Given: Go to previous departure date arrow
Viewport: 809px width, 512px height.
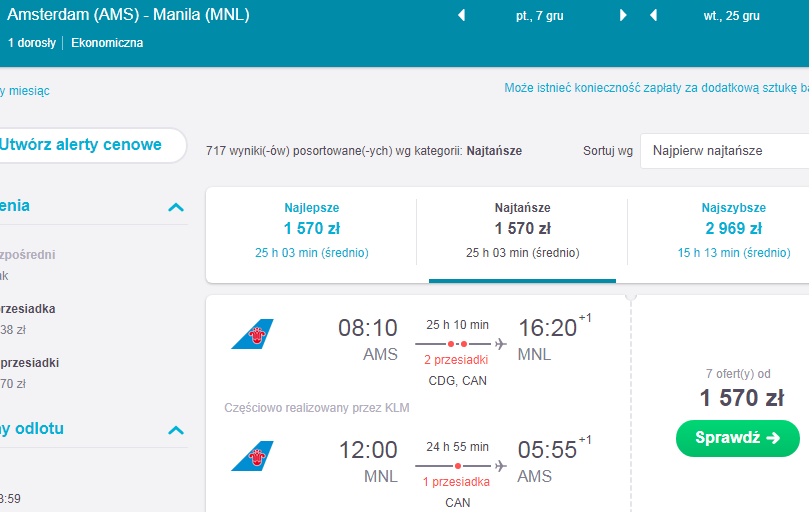Looking at the screenshot, I should 462,15.
